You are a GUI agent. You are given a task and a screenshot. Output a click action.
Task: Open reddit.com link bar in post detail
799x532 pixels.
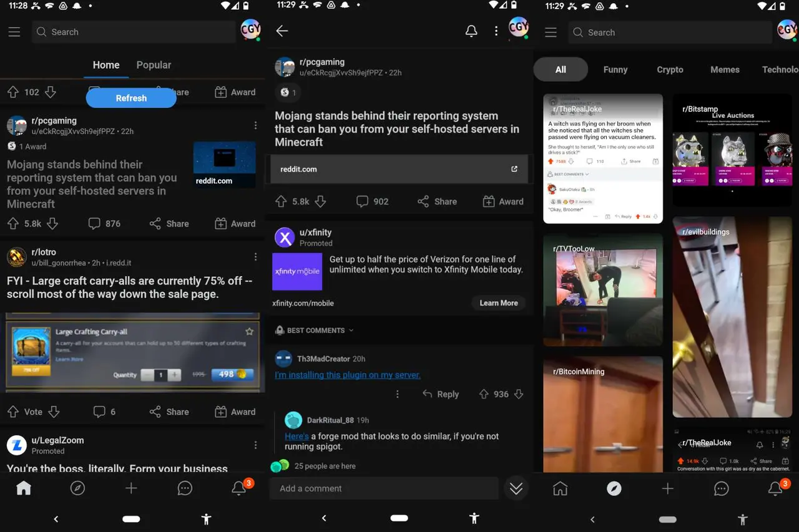click(399, 169)
